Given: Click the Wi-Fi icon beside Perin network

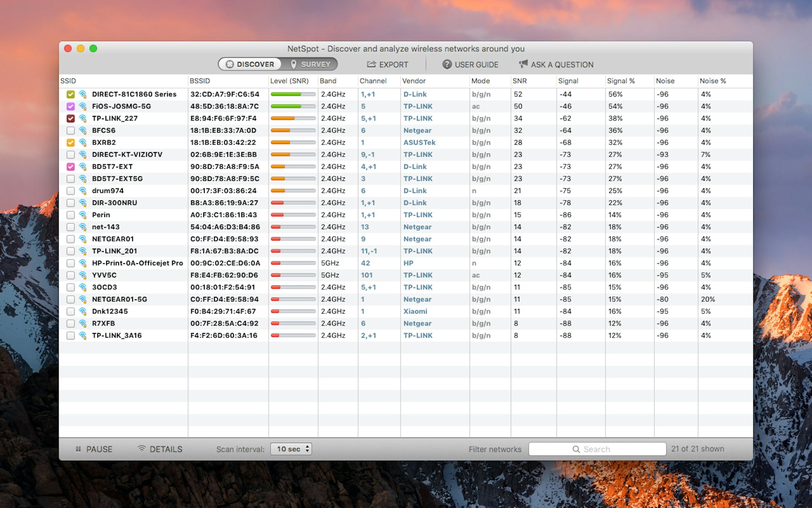Looking at the screenshot, I should (x=82, y=215).
